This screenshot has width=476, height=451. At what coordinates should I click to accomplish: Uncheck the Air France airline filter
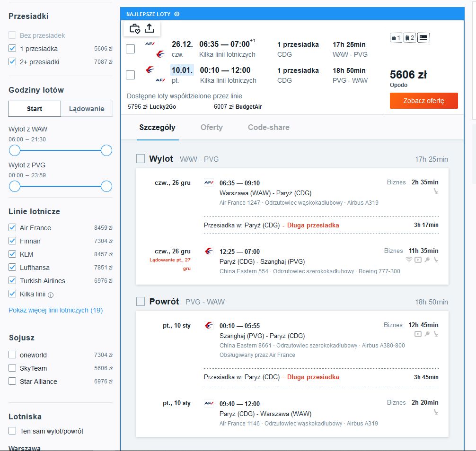click(12, 227)
